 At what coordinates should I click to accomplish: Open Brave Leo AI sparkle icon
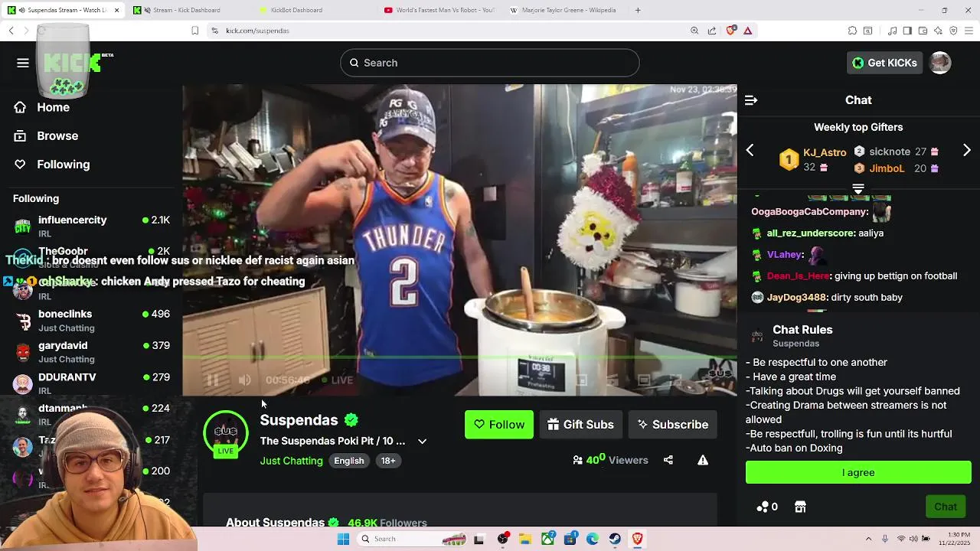938,31
